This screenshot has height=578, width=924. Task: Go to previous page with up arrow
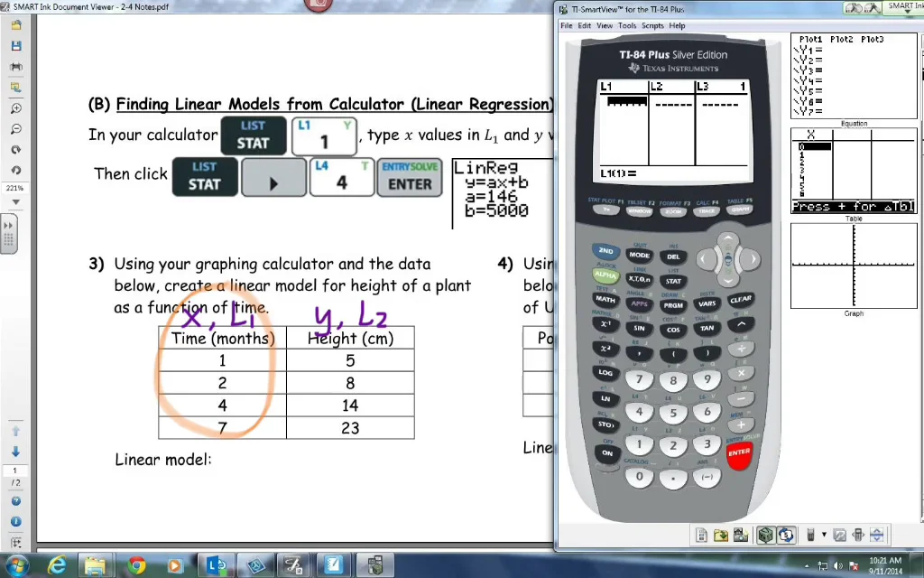coord(16,431)
